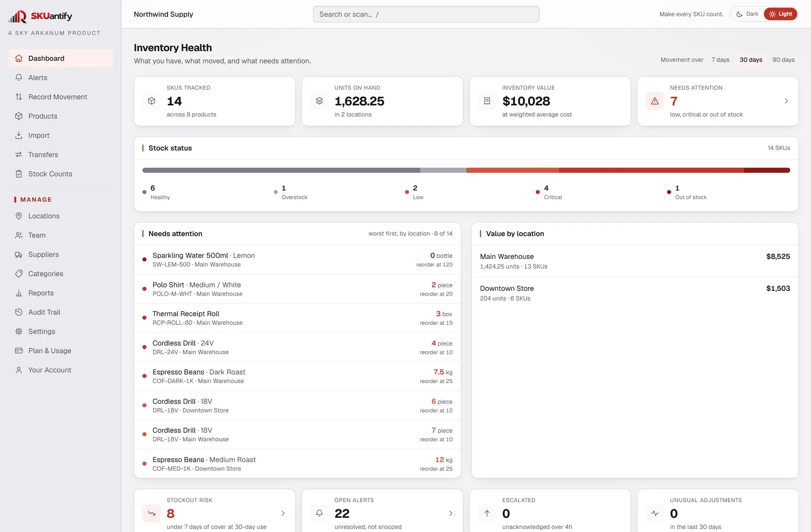
Task: Click the Suppliers truck icon
Action: tap(19, 254)
